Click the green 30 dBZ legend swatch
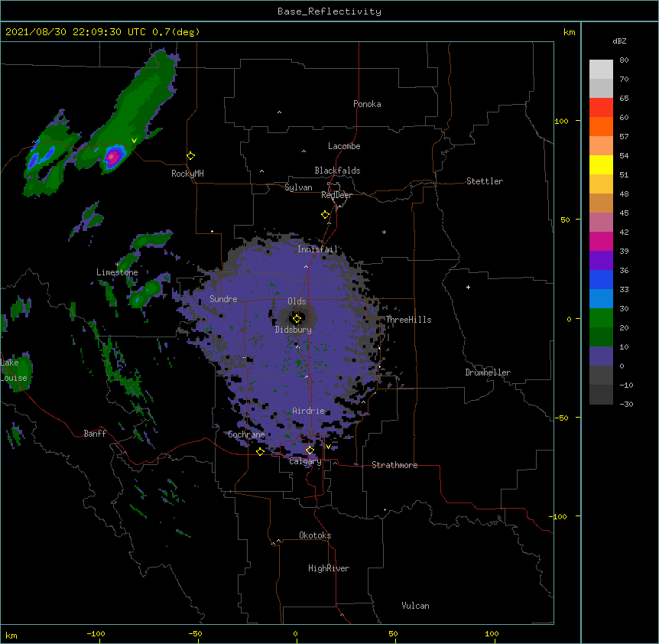Viewport: 659px width, 644px height. pos(601,318)
